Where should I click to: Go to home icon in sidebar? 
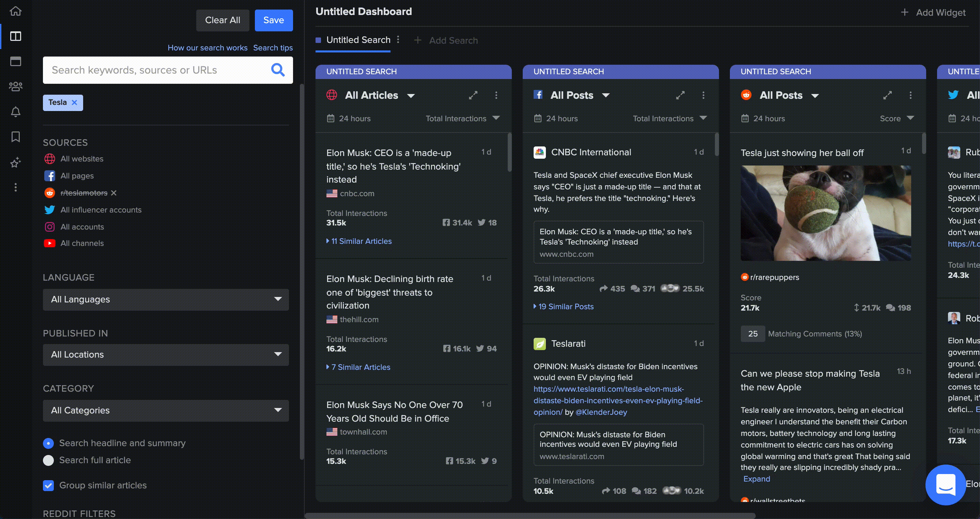(16, 11)
